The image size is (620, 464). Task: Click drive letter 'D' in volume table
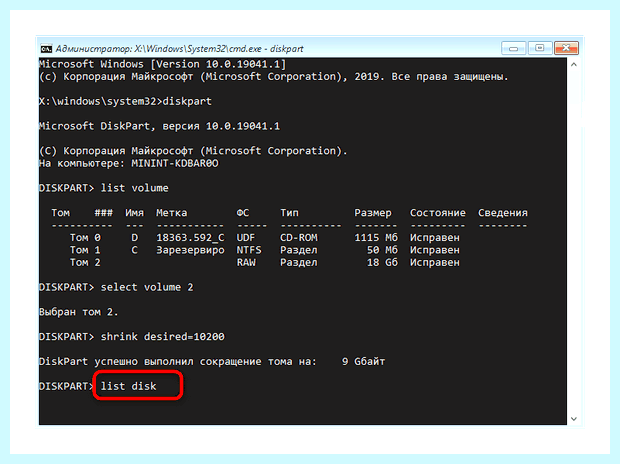tap(134, 238)
